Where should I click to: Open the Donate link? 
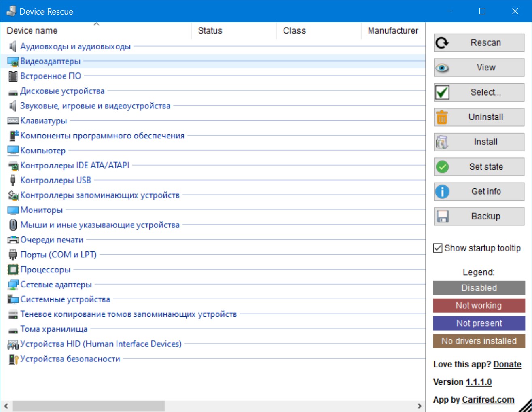click(507, 364)
